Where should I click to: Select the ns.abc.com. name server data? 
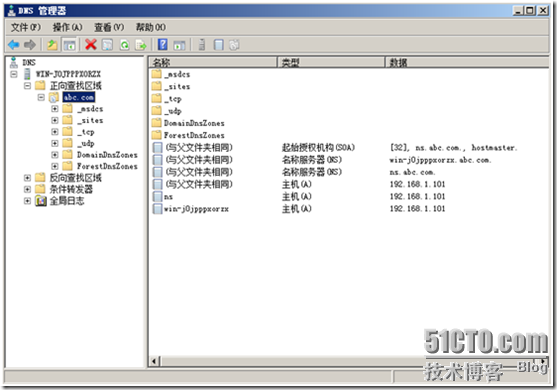(412, 172)
